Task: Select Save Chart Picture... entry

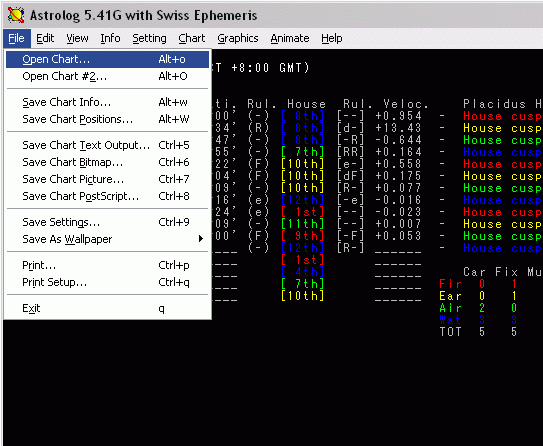Action: tap(107, 179)
